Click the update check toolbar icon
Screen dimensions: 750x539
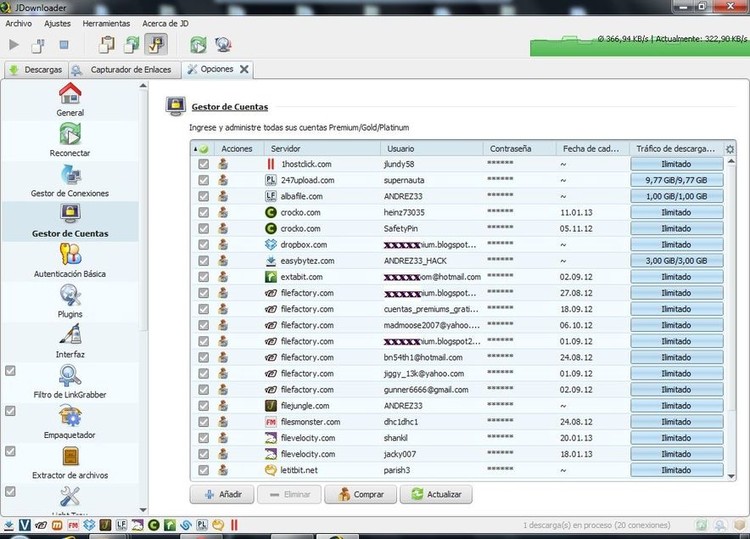click(x=223, y=45)
